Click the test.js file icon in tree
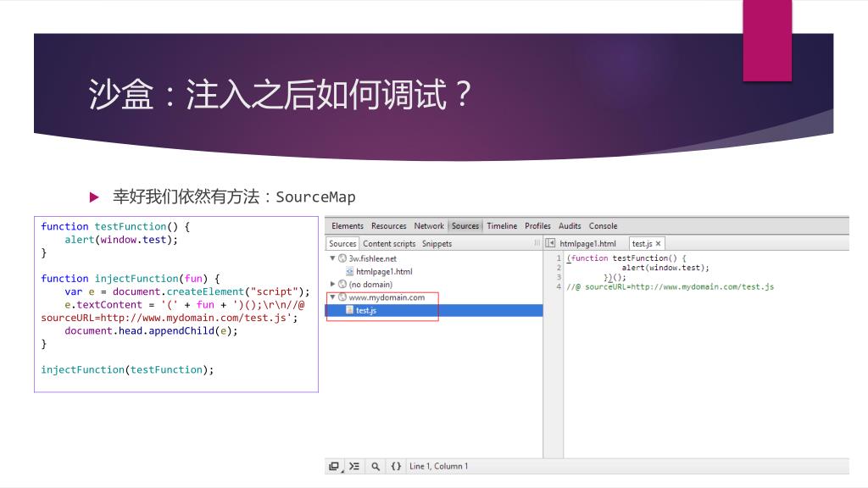Image resolution: width=868 pixels, height=488 pixels. click(349, 310)
